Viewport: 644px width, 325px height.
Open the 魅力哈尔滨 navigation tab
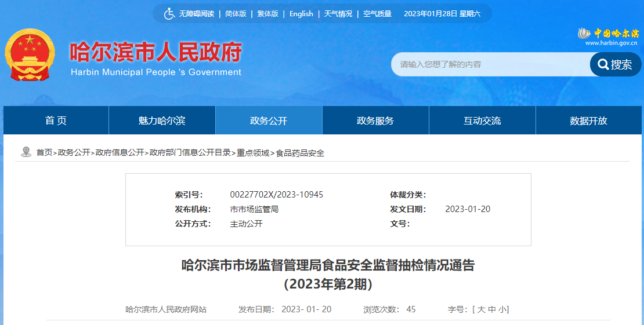click(162, 120)
